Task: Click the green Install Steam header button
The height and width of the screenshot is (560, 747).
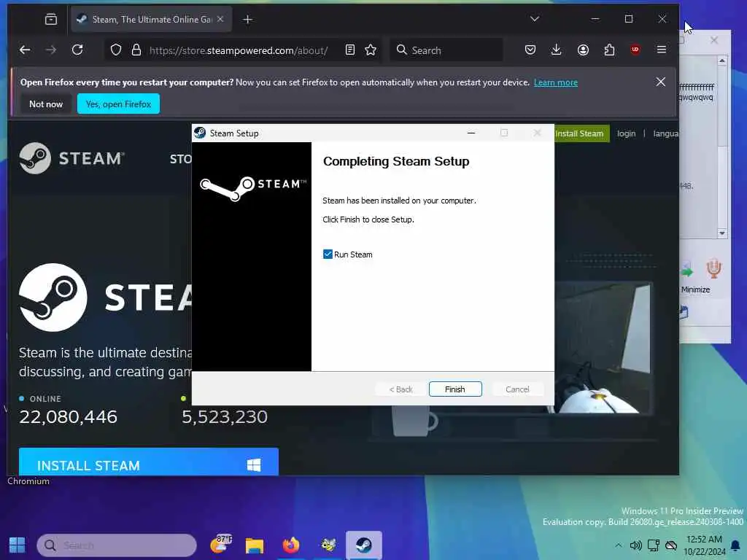Action: point(581,133)
